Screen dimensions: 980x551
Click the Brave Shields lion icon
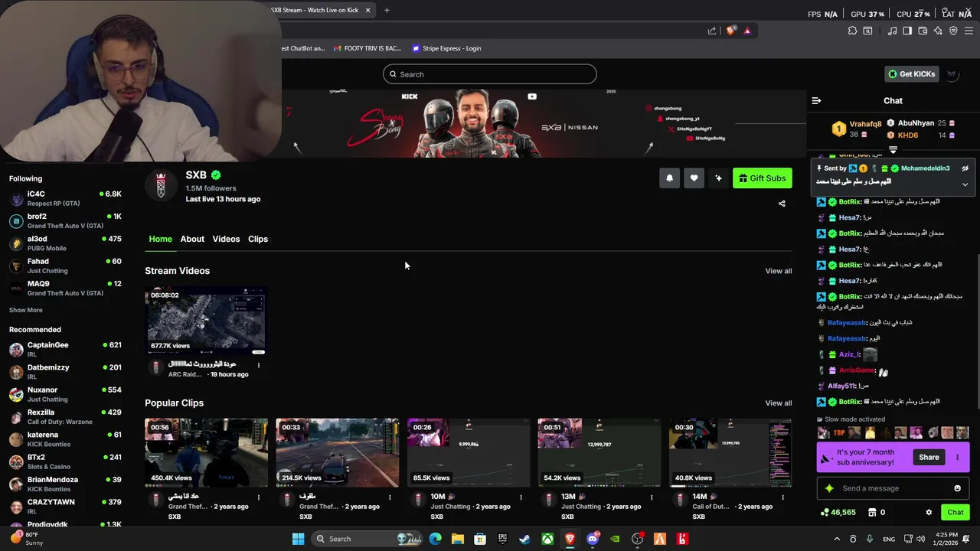coord(730,31)
